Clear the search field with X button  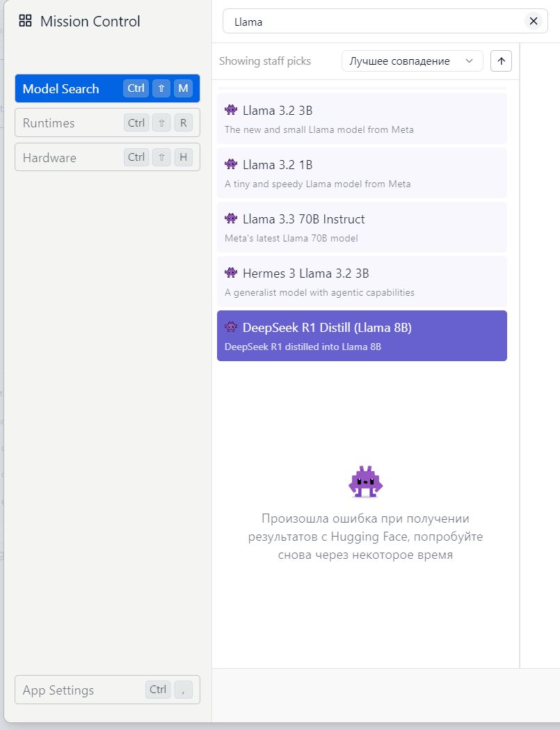click(534, 21)
